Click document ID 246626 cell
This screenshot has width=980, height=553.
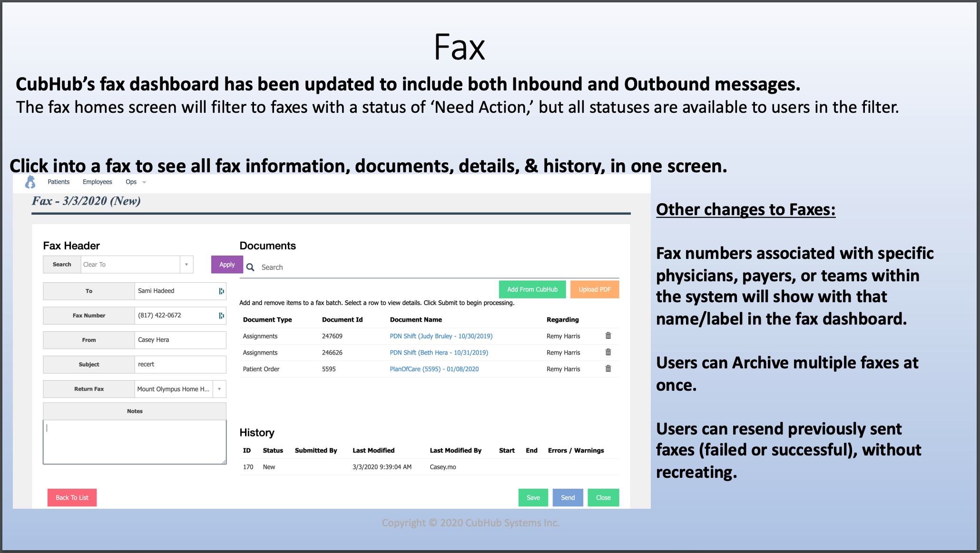(332, 353)
